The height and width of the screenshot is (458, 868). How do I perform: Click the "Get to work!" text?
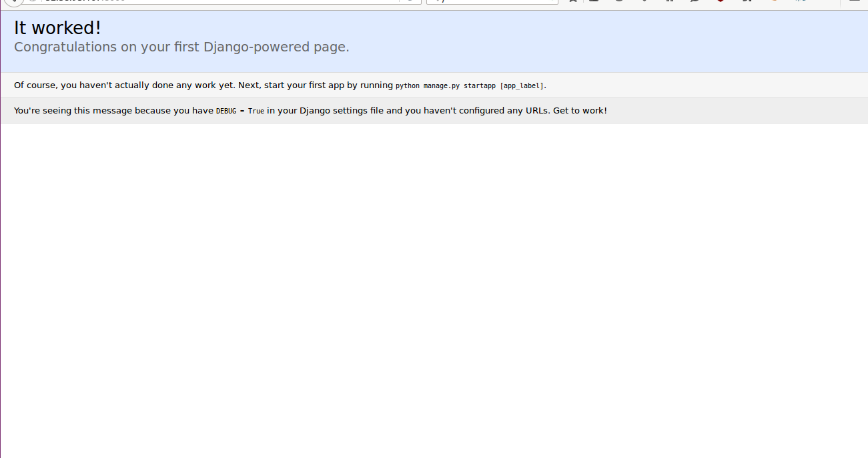point(580,110)
